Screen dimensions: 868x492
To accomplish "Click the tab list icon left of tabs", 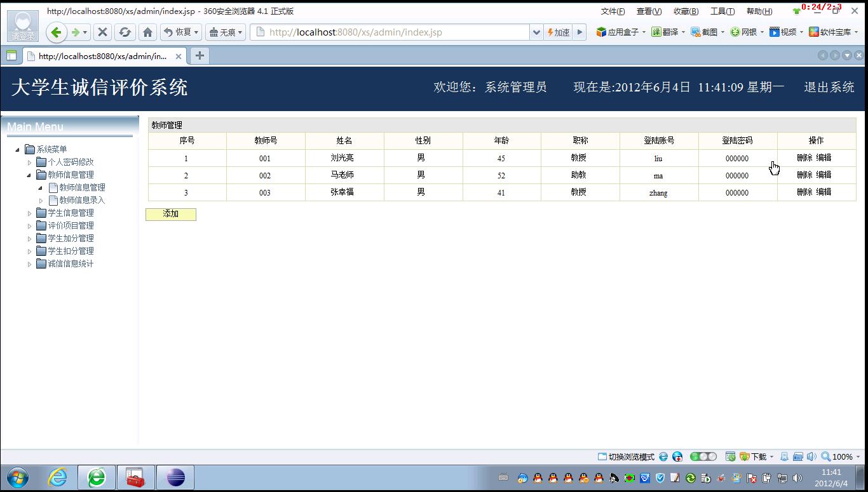I will [11, 56].
